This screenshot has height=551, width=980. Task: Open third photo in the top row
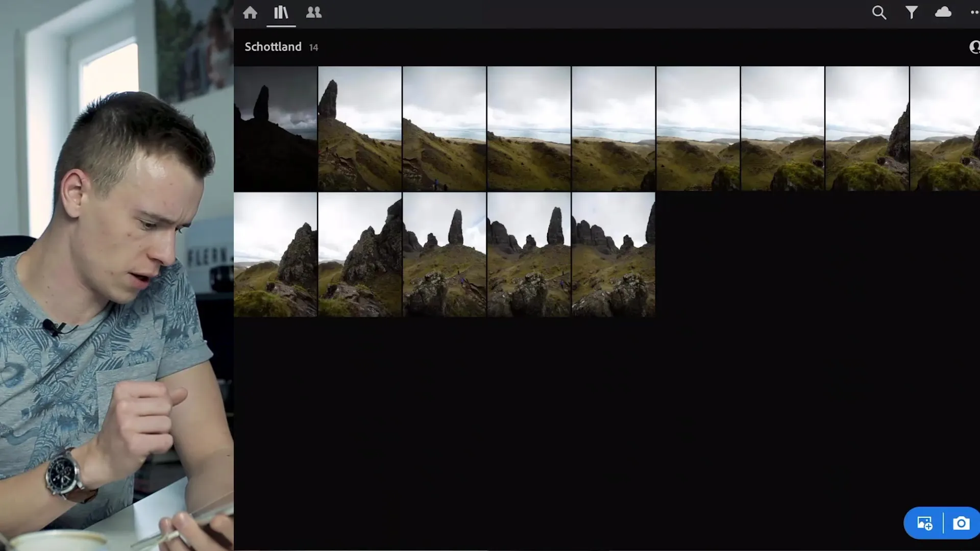coord(445,129)
